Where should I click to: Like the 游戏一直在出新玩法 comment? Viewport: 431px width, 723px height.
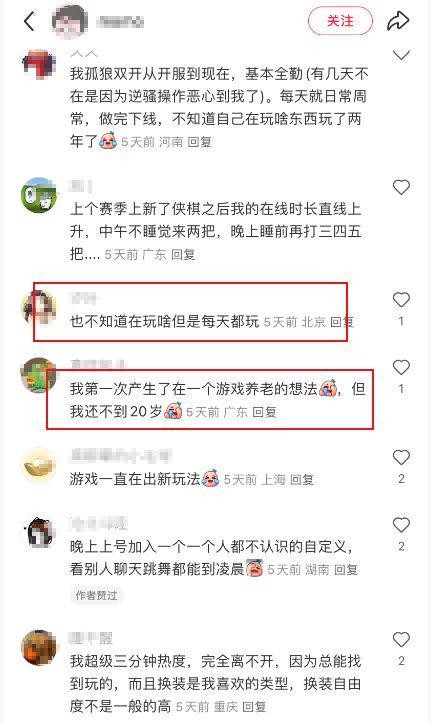coord(401,457)
